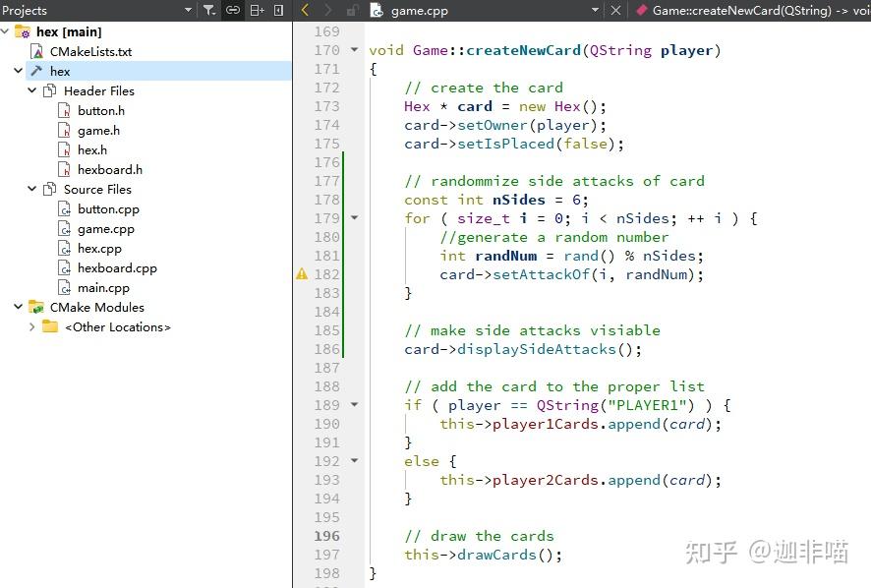871x588 pixels.
Task: Click the filter icon above the project tree
Action: tap(209, 10)
